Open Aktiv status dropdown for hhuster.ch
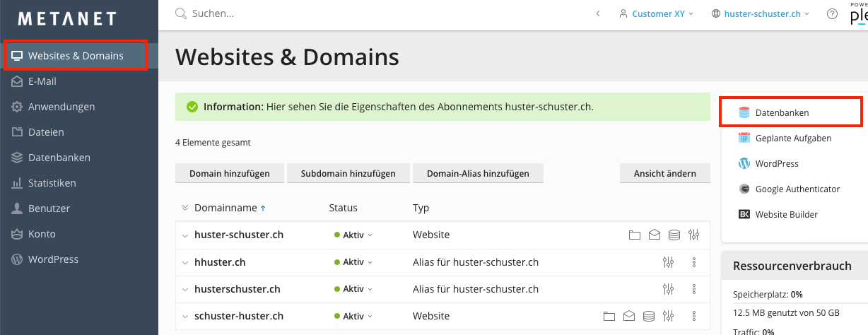868x335 pixels. [353, 262]
